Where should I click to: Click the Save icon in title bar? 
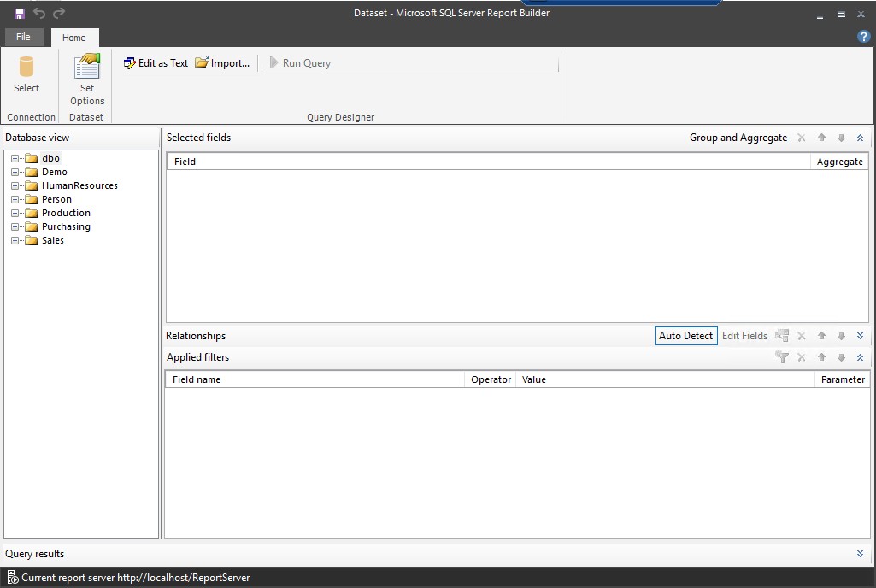tap(20, 14)
